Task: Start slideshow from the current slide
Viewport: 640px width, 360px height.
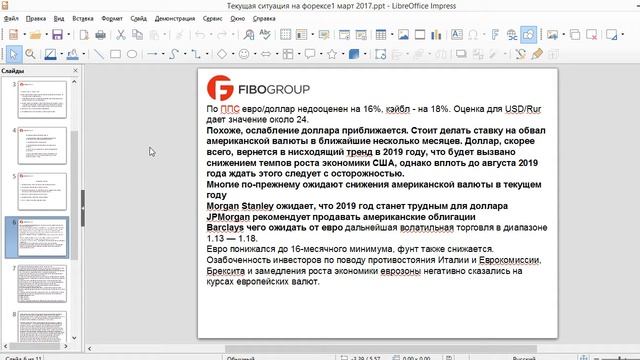Action: (x=361, y=35)
